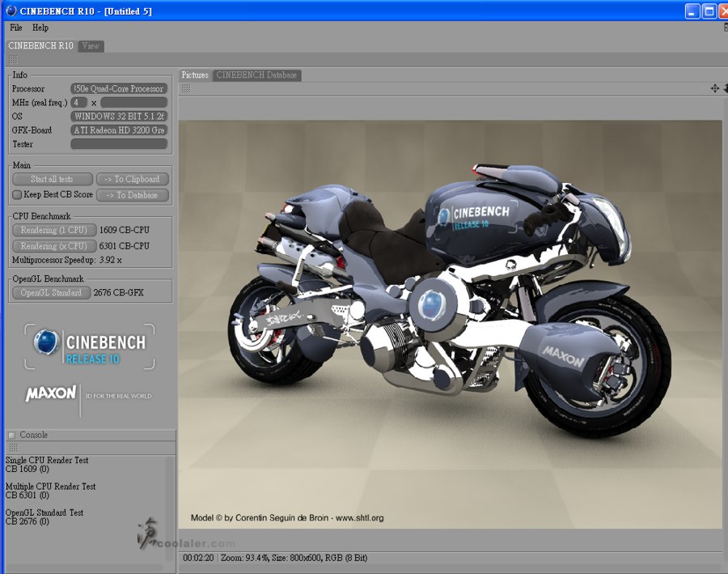
Task: Open the CINEBENCH Database tab
Action: pyautogui.click(x=256, y=74)
